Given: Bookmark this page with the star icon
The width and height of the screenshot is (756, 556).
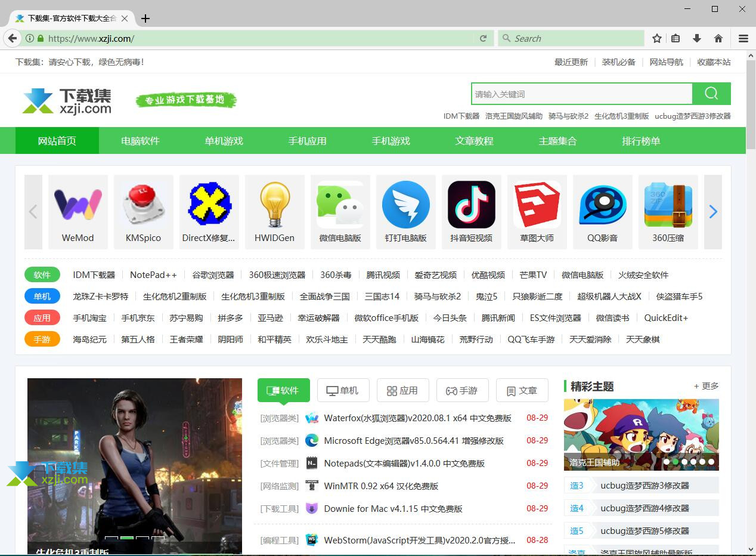Looking at the screenshot, I should [657, 38].
